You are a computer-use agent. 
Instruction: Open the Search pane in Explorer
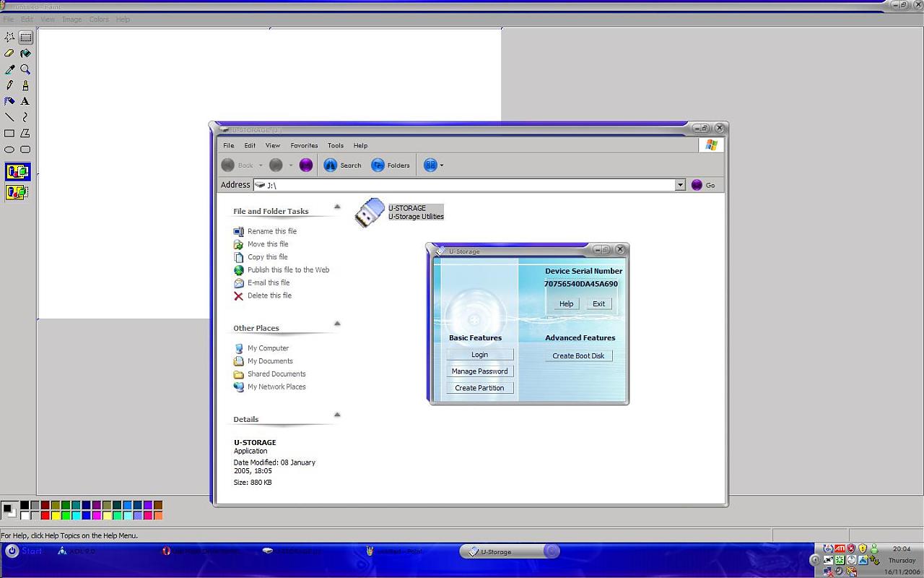pos(342,165)
